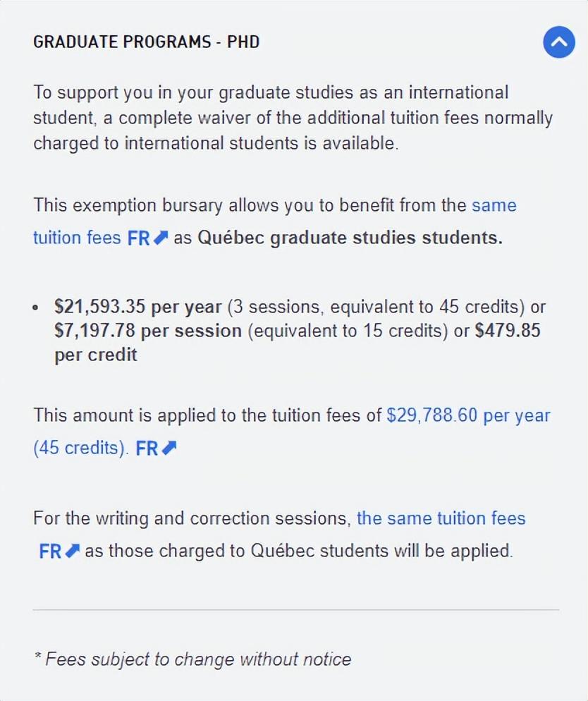Click external arrow icon after '(45 credits). FR'
Image resolution: width=588 pixels, height=701 pixels.
(169, 448)
